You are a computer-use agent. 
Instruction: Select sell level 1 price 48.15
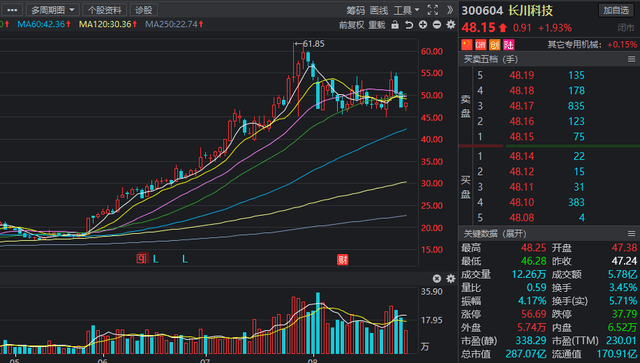[x=522, y=137]
